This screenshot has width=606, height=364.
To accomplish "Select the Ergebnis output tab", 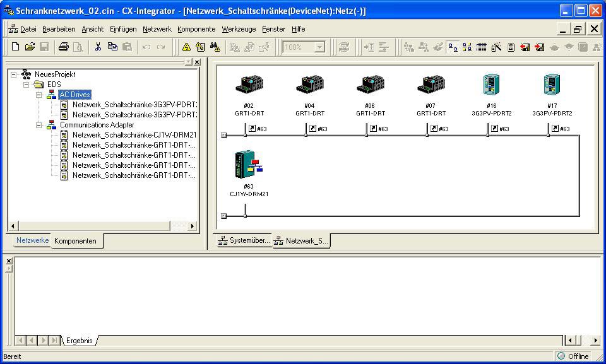I will click(x=80, y=341).
